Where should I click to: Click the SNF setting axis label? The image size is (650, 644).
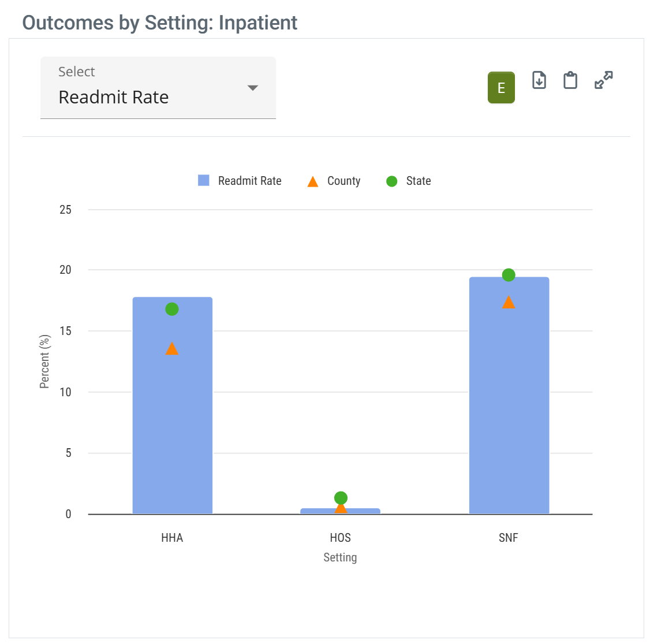pos(509,538)
